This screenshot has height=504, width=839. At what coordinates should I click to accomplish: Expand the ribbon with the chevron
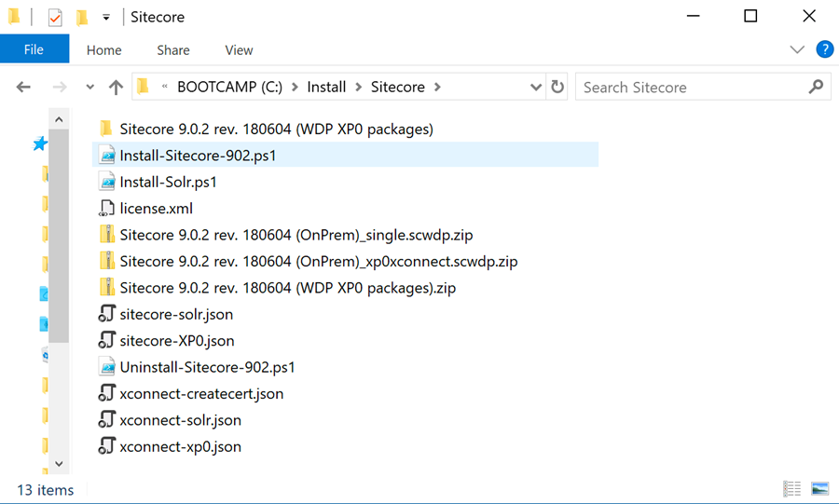tap(797, 49)
